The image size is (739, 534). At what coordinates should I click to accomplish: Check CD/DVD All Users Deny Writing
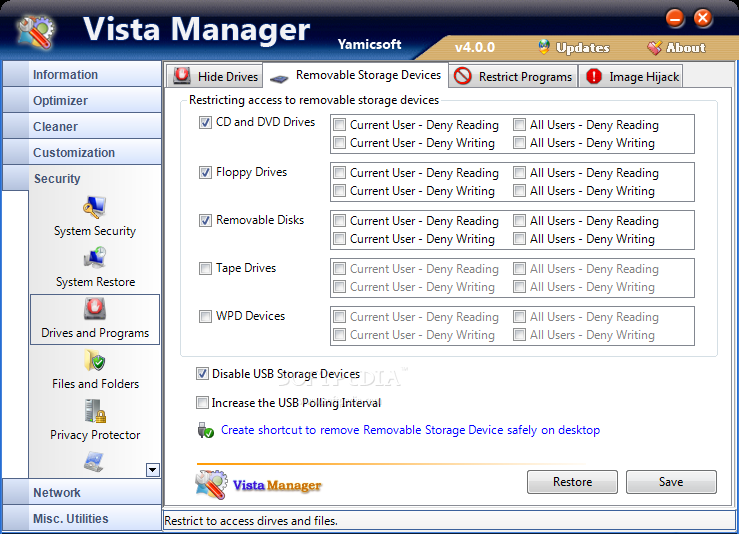pos(519,142)
